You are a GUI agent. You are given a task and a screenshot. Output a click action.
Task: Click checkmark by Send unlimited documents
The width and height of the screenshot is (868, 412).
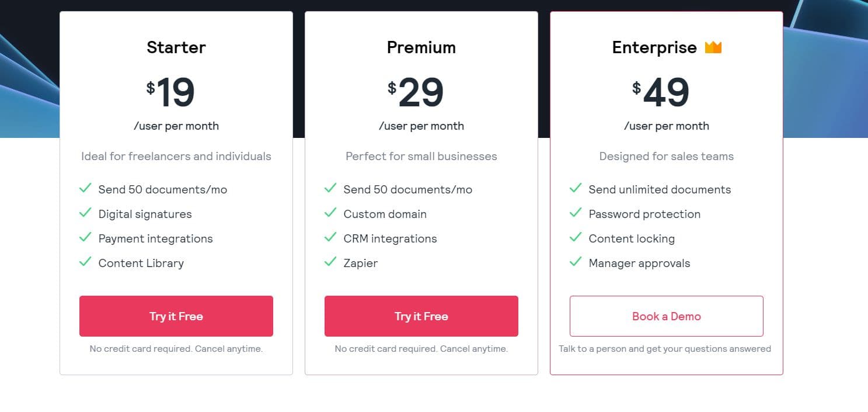point(576,188)
